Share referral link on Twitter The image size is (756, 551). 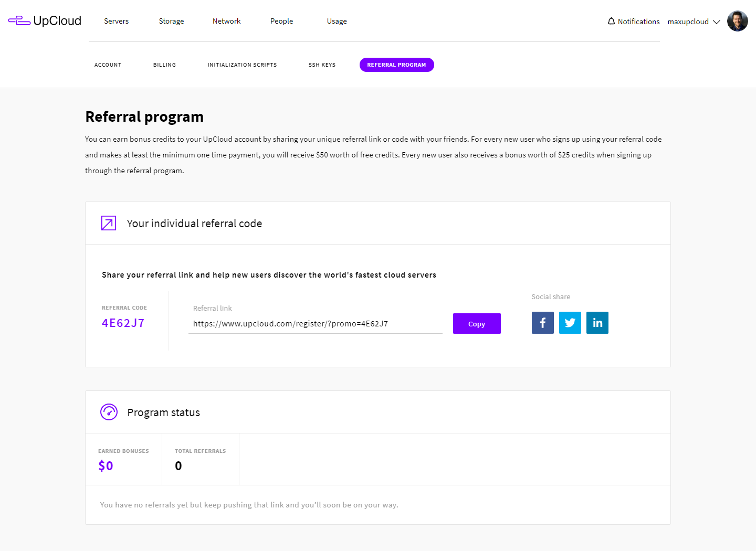pyautogui.click(x=570, y=323)
